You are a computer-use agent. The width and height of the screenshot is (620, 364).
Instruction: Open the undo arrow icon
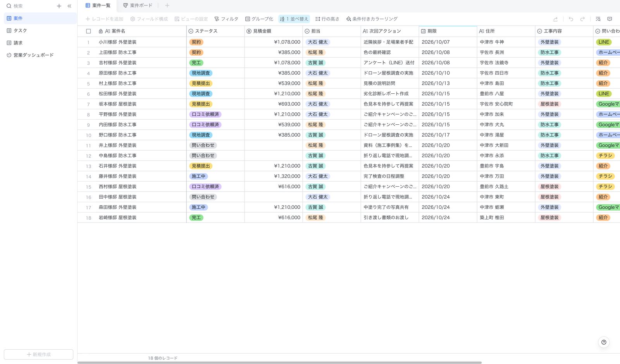pos(571,19)
